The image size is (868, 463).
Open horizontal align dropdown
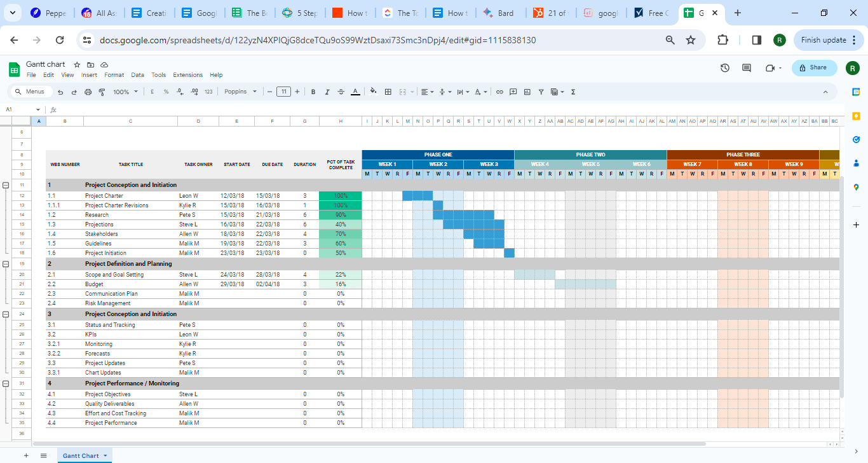[x=427, y=92]
